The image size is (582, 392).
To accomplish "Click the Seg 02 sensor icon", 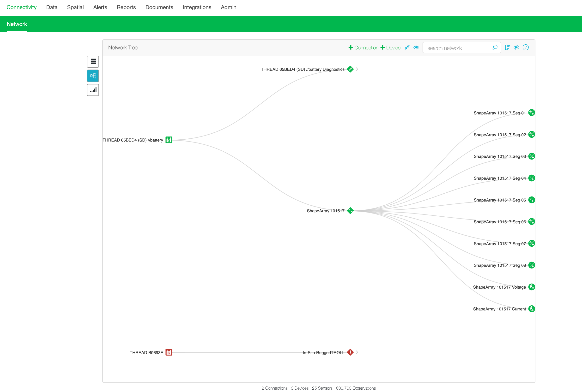I will click(x=531, y=135).
